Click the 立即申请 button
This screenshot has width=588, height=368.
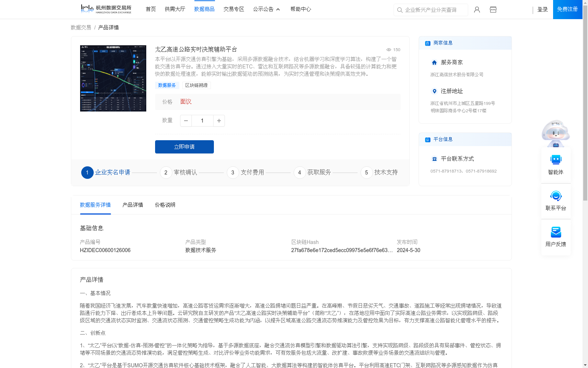point(184,147)
